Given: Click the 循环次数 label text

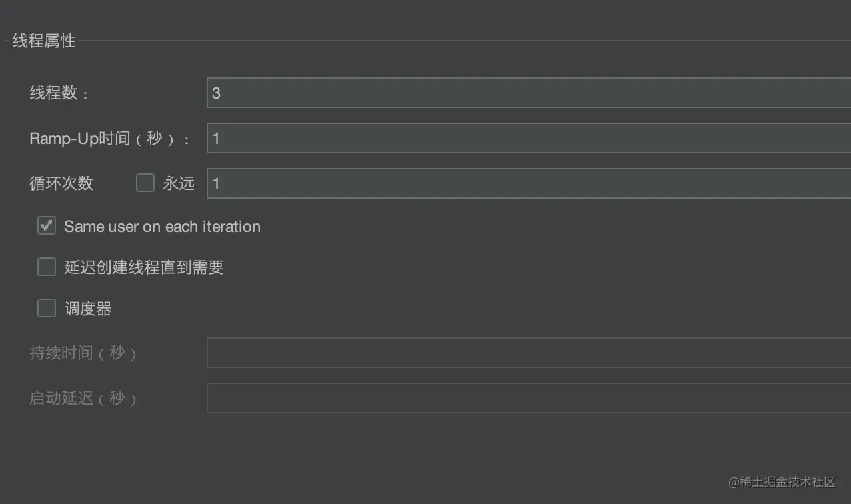Looking at the screenshot, I should [61, 184].
